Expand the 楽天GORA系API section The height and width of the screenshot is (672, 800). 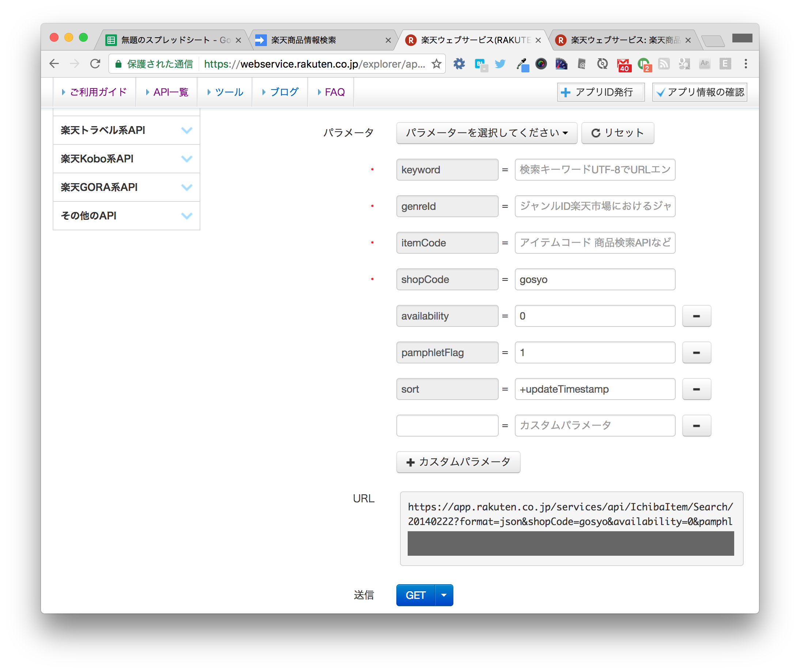pos(127,188)
